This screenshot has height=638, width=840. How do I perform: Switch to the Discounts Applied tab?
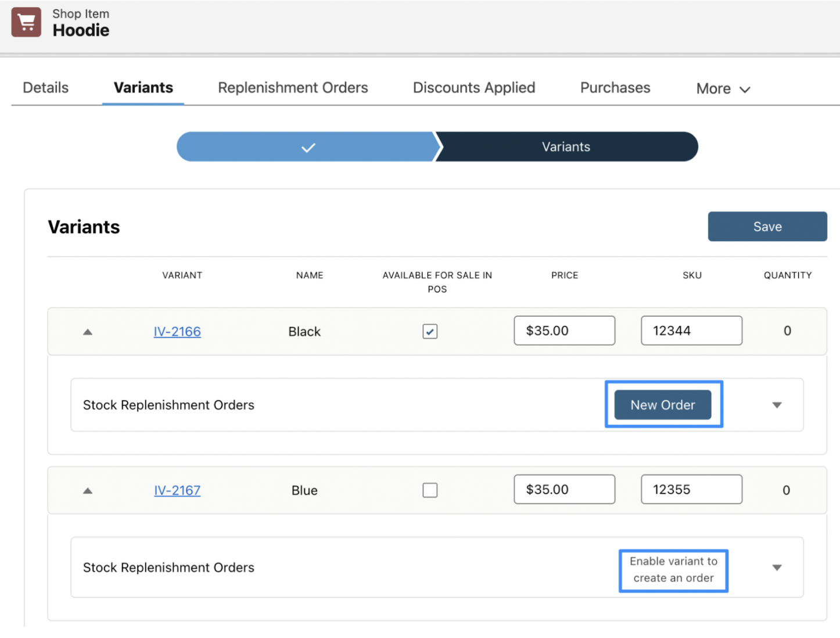[x=473, y=87]
